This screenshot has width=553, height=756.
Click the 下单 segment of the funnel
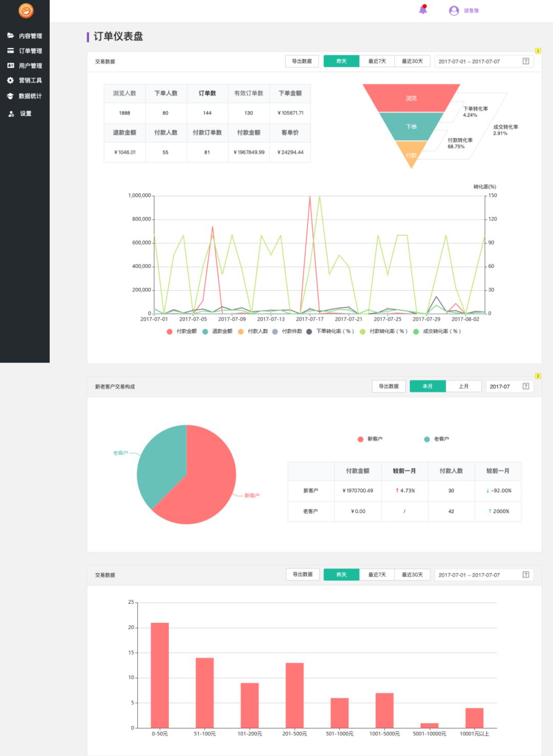(x=411, y=127)
